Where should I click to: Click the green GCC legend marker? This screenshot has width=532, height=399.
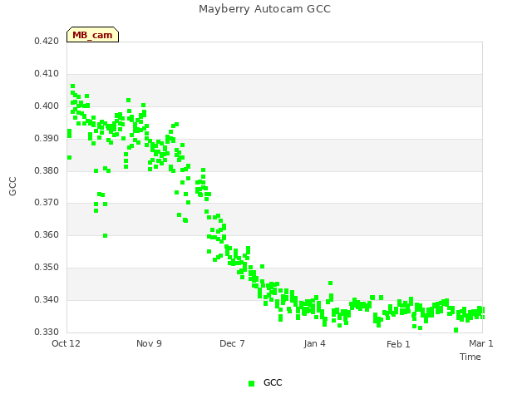251,383
